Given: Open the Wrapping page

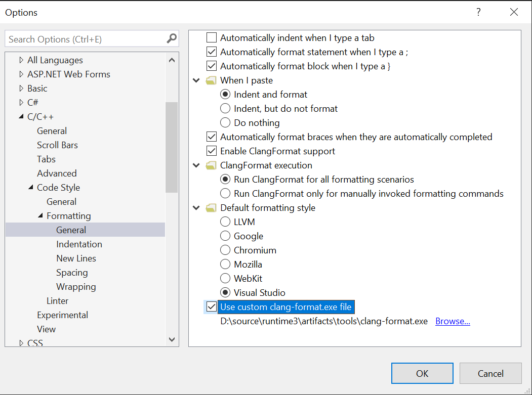Looking at the screenshot, I should (76, 287).
